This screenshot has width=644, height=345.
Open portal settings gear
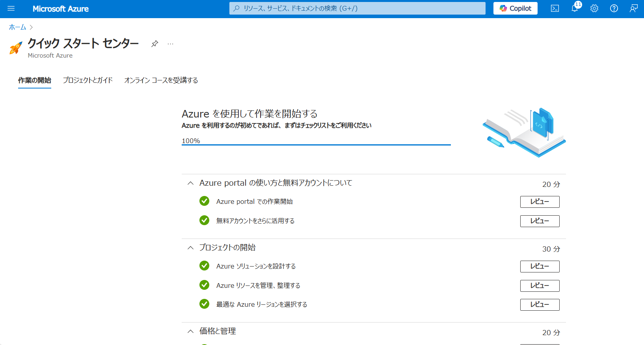point(594,8)
